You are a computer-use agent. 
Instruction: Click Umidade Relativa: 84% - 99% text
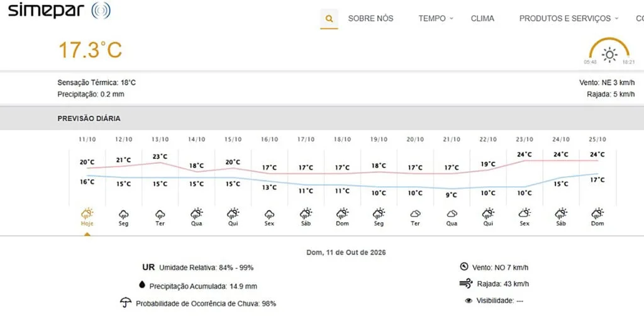point(206,268)
